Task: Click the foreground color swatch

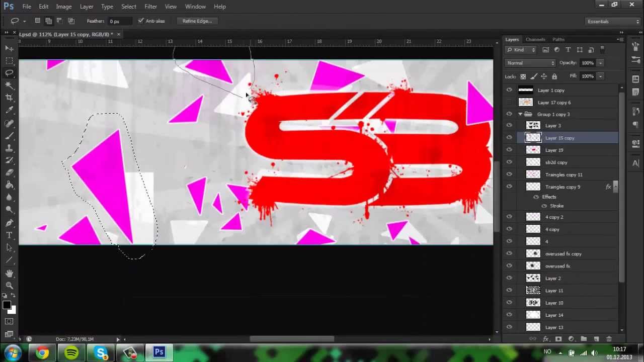Action: click(7, 305)
